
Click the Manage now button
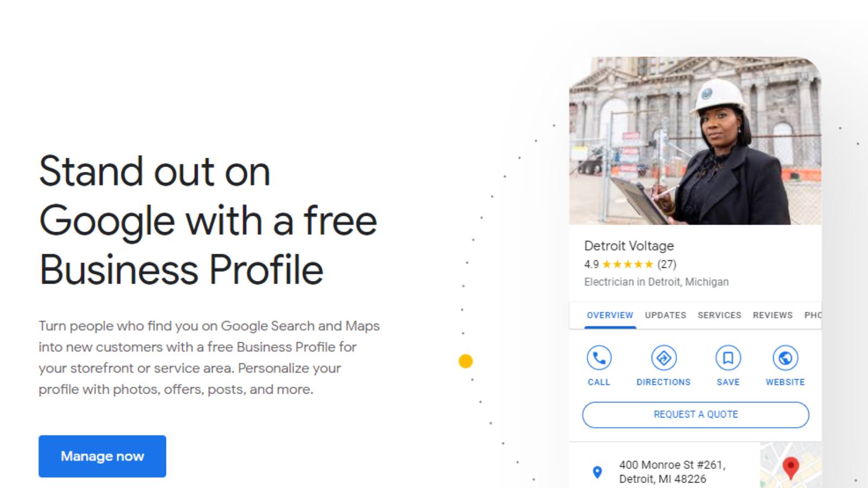[x=102, y=456]
